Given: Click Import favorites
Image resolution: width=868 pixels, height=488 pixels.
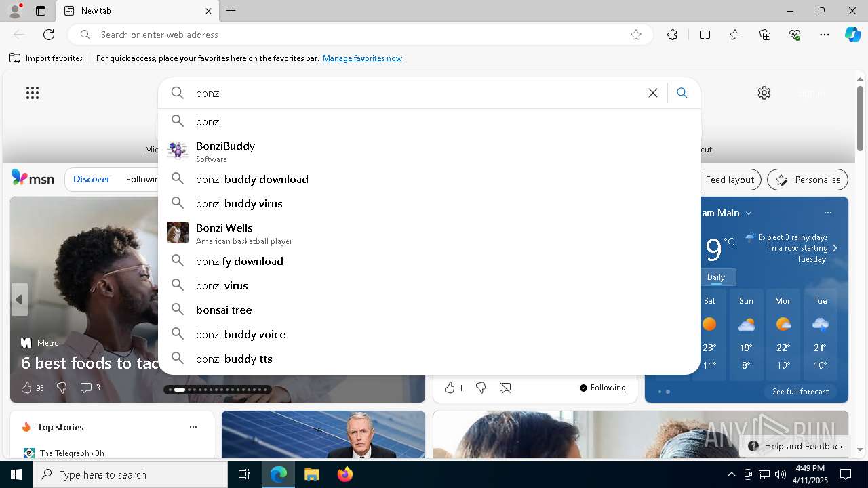Looking at the screenshot, I should [x=46, y=58].
